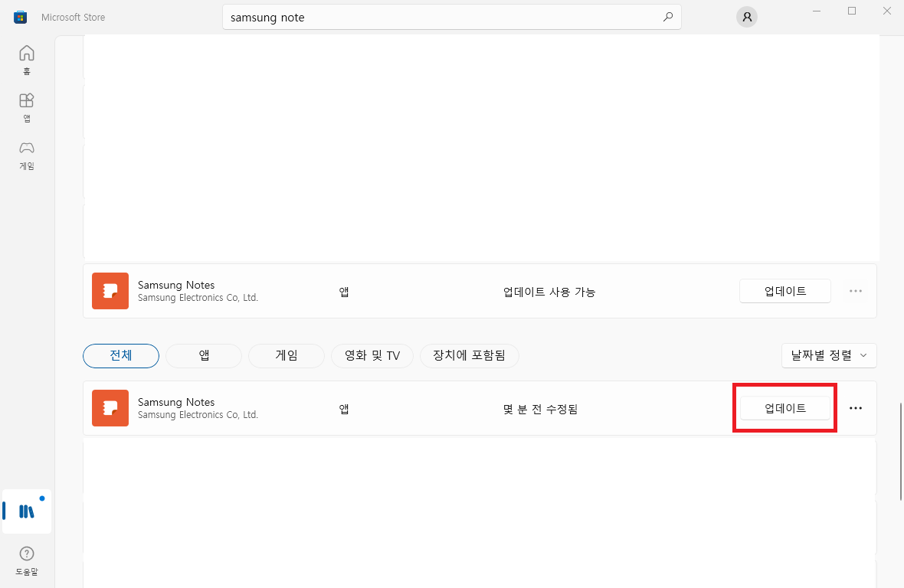Maximize the Microsoft Store window
Viewport: 904px width, 588px height.
click(852, 11)
